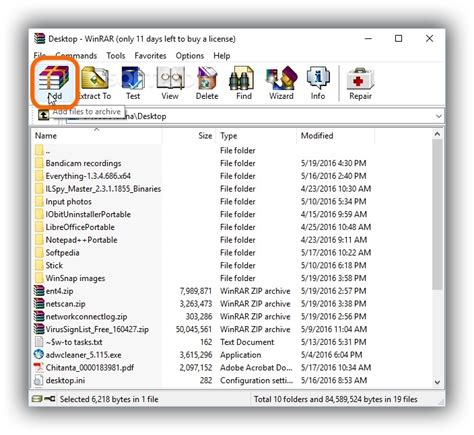
Task: Click the ent4.zip archive icon
Action: (x=39, y=291)
